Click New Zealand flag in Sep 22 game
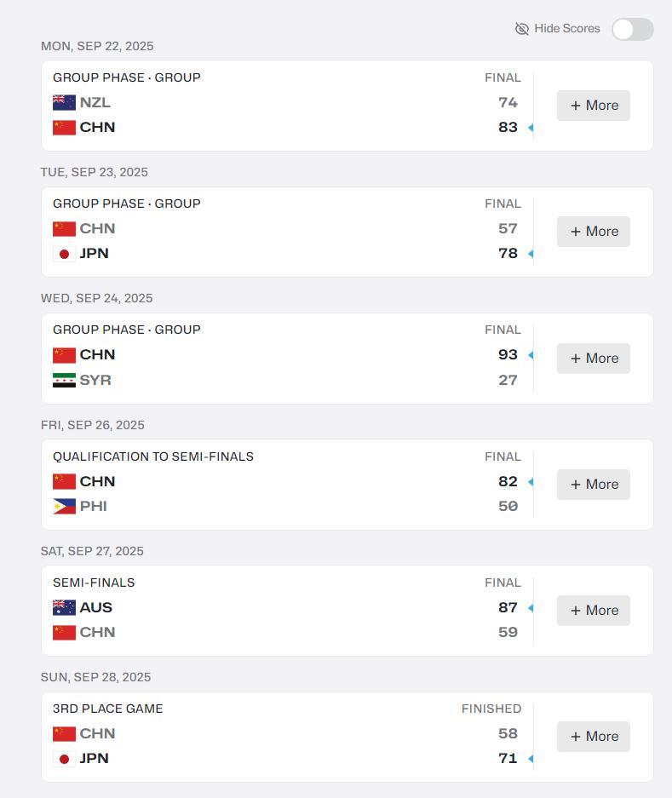672x798 pixels. pos(64,102)
